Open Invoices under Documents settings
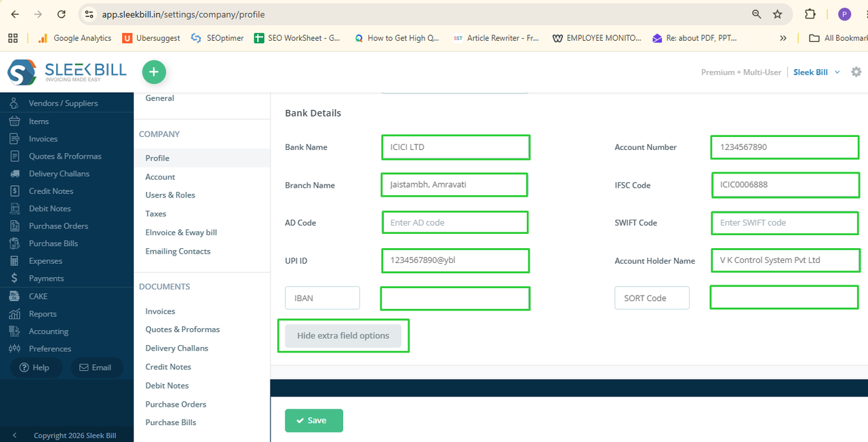The width and height of the screenshot is (868, 442). 160,311
